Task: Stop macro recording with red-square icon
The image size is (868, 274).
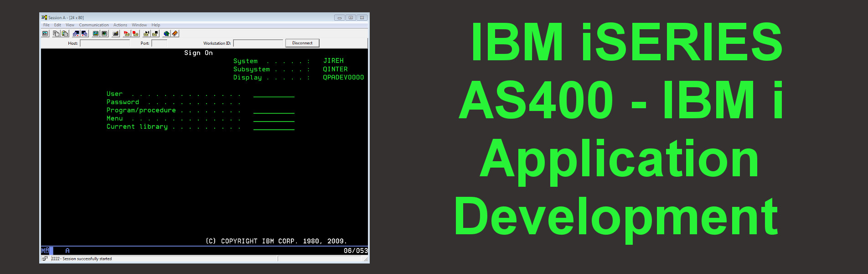Action: [x=135, y=34]
